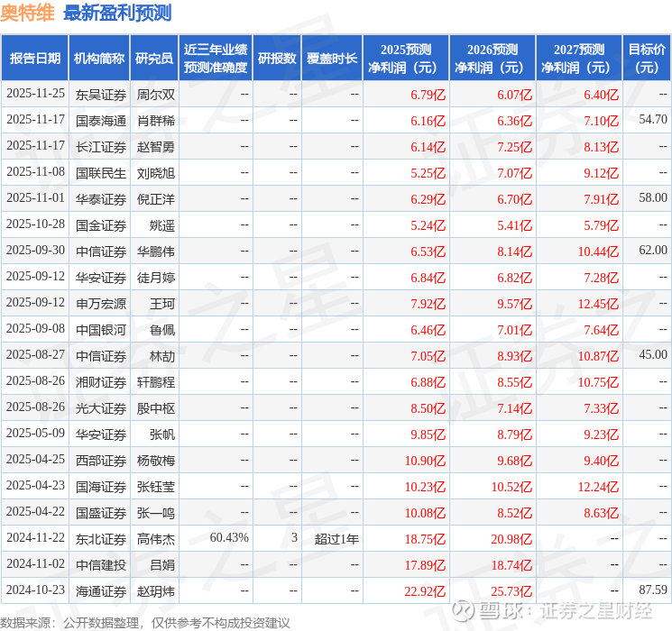Viewport: 672px width, 631px height.
Task: Click target price 45.00
Action: point(653,354)
